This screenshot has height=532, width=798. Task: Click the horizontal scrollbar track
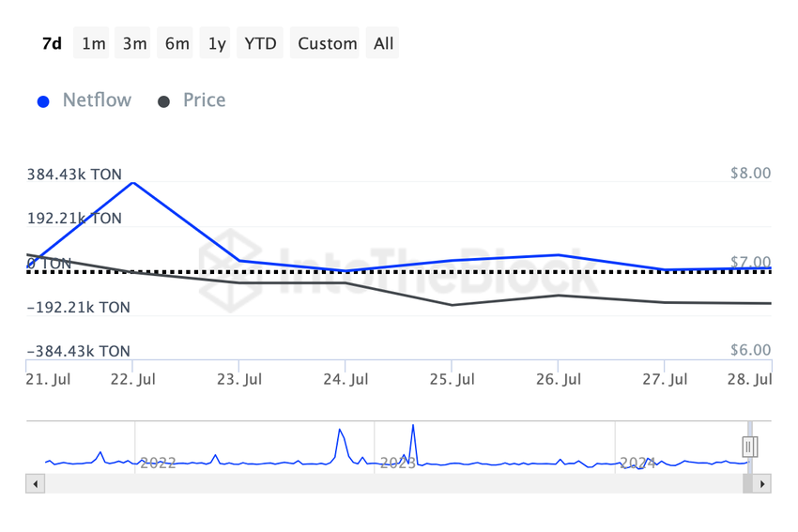pos(393,484)
